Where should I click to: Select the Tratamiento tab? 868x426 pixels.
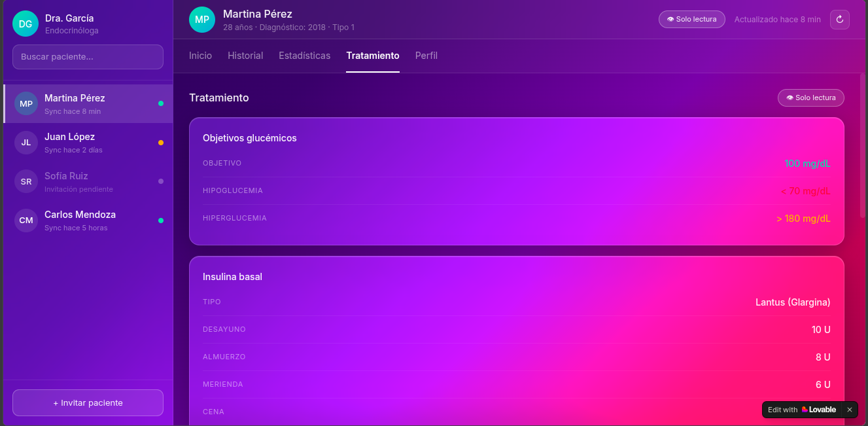[373, 56]
